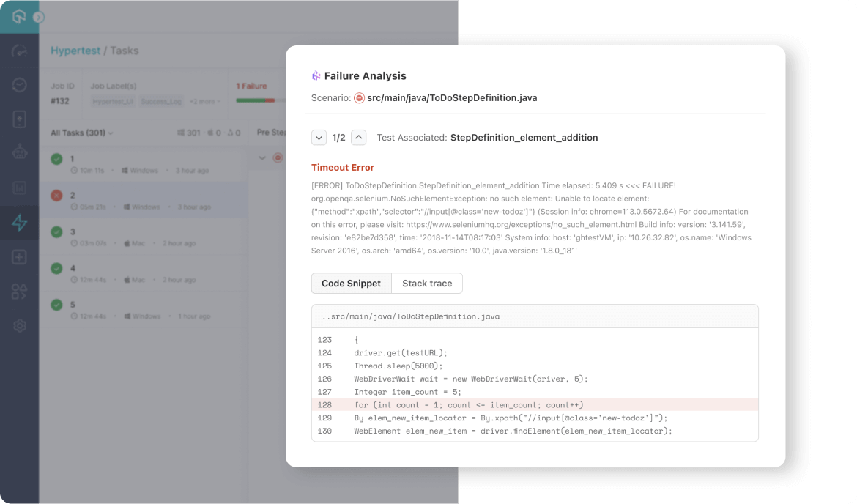Screen dimensions: 857x504
Task: Click the red failure status icon on task 2
Action: (x=57, y=194)
